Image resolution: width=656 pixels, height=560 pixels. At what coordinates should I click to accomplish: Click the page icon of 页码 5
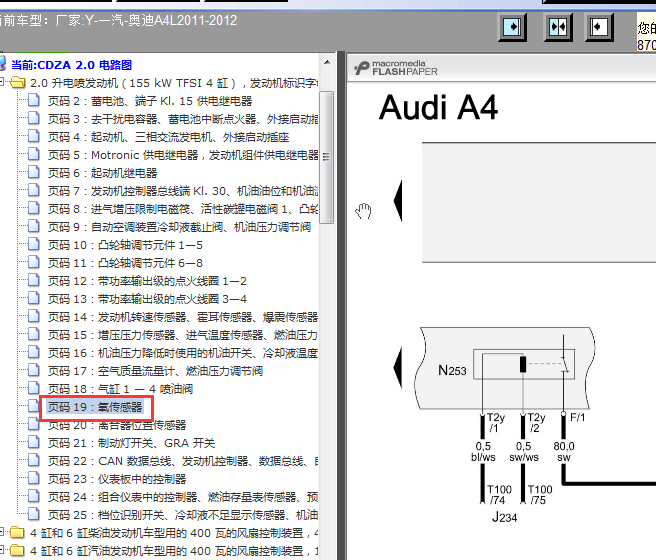(33, 155)
